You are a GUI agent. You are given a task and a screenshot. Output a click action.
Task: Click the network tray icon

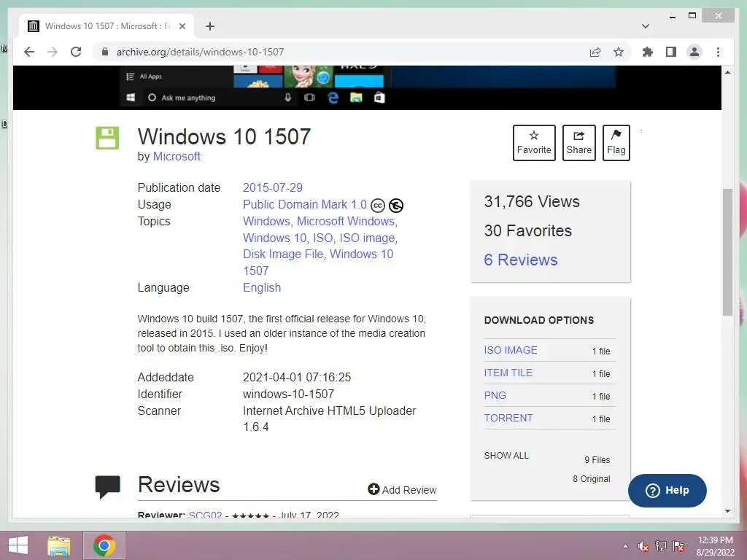click(x=661, y=546)
